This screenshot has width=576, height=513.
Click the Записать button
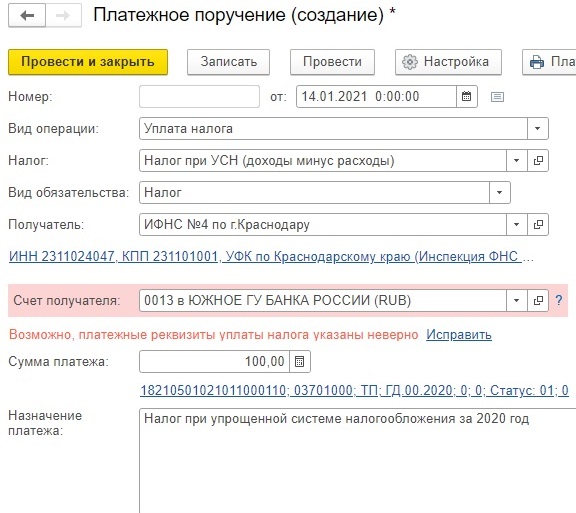coord(228,62)
